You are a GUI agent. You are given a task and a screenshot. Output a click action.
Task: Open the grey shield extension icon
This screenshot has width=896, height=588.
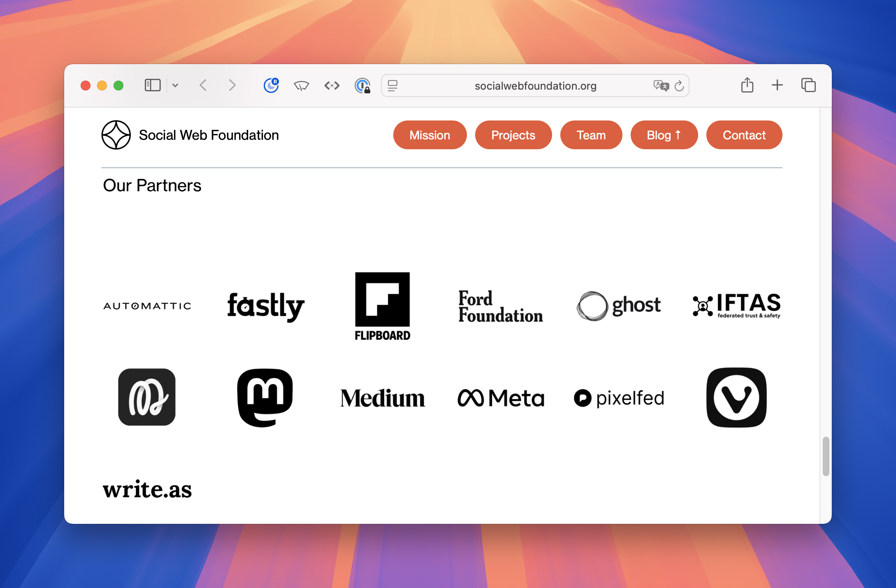click(302, 86)
